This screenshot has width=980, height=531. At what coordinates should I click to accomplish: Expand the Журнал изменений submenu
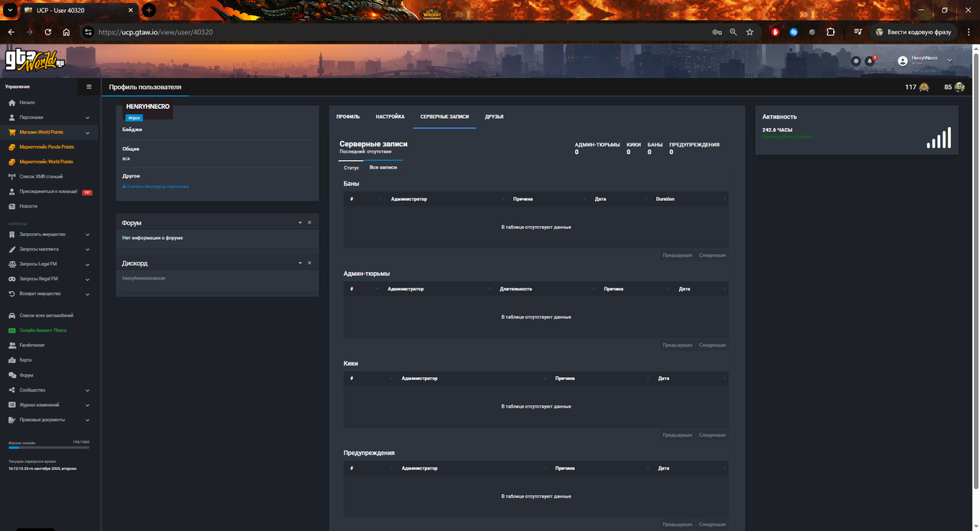tap(87, 405)
